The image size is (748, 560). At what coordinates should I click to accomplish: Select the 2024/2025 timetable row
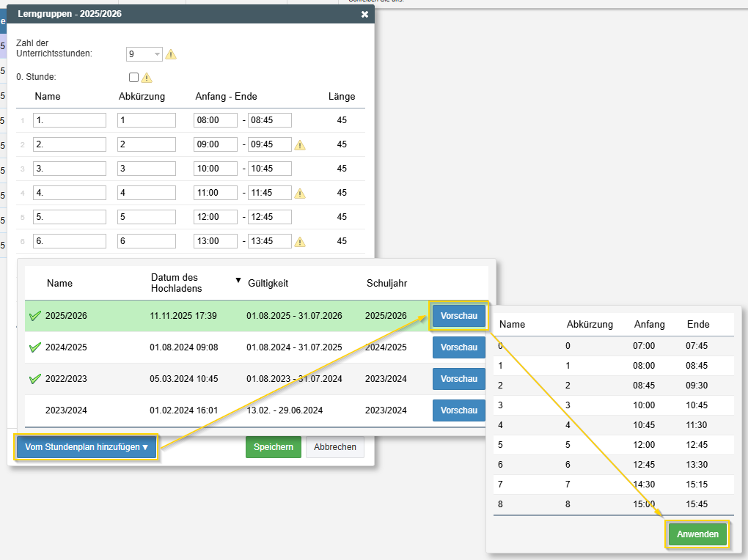click(x=220, y=347)
